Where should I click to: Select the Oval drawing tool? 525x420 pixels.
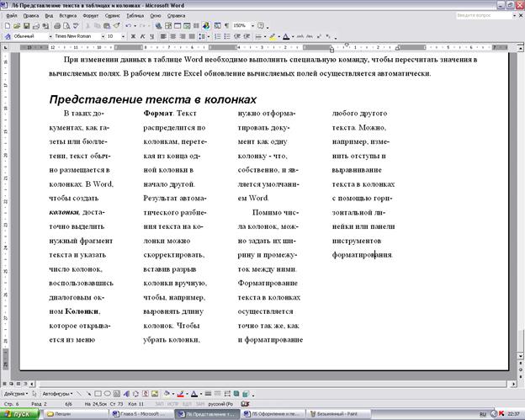click(x=107, y=394)
